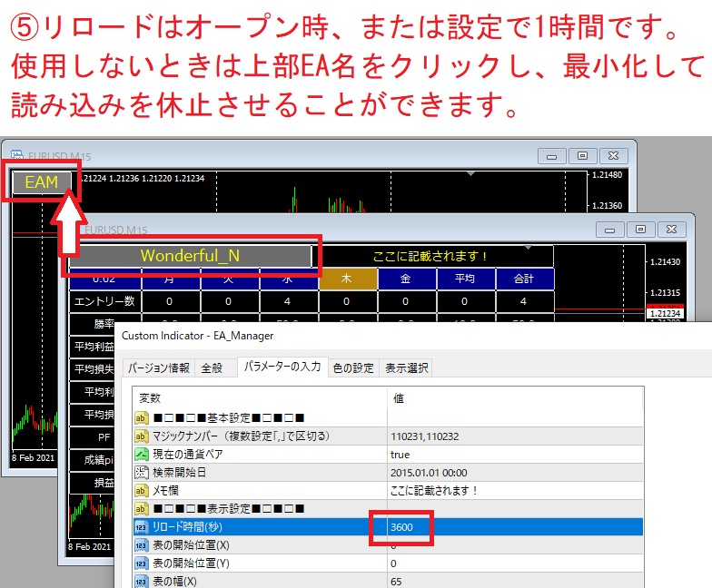Click the 4 in エントリー数 合計 cell

pos(525,301)
